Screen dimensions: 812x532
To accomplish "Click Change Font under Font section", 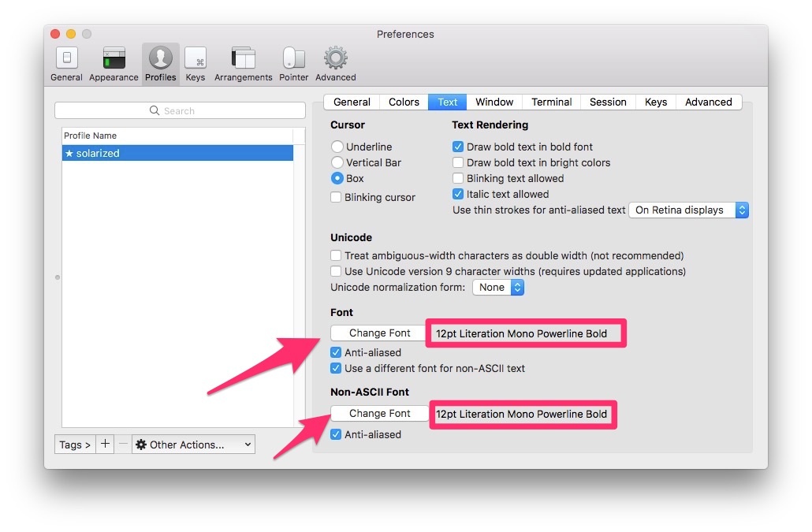I will coord(379,333).
